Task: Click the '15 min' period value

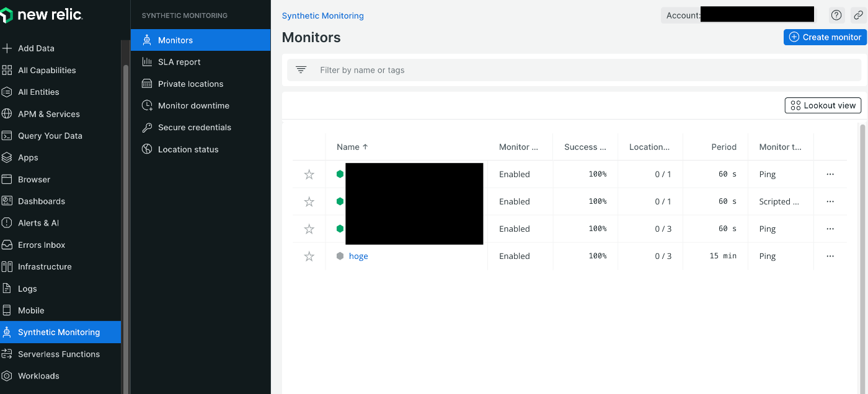Action: pyautogui.click(x=723, y=256)
